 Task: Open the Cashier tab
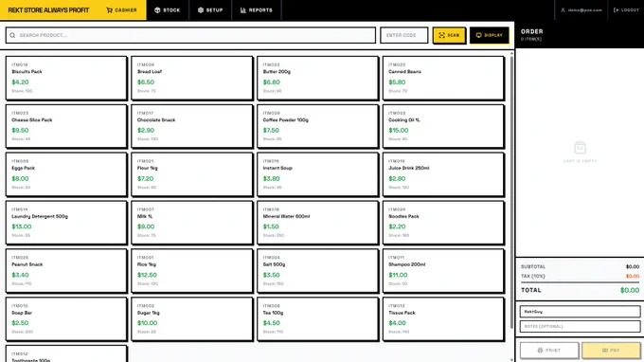tap(121, 10)
